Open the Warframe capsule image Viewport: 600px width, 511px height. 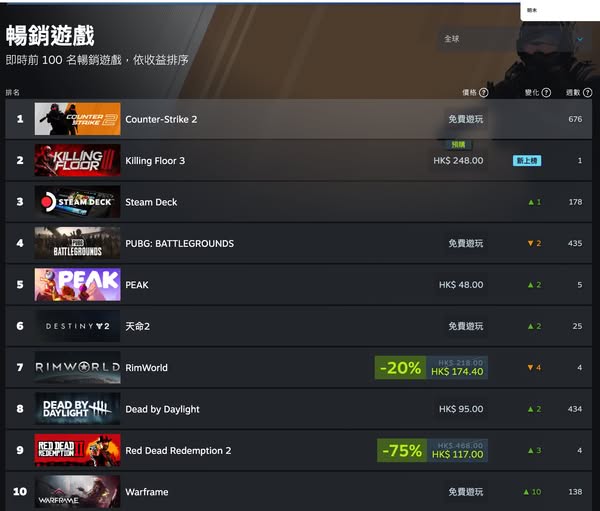coord(77,492)
